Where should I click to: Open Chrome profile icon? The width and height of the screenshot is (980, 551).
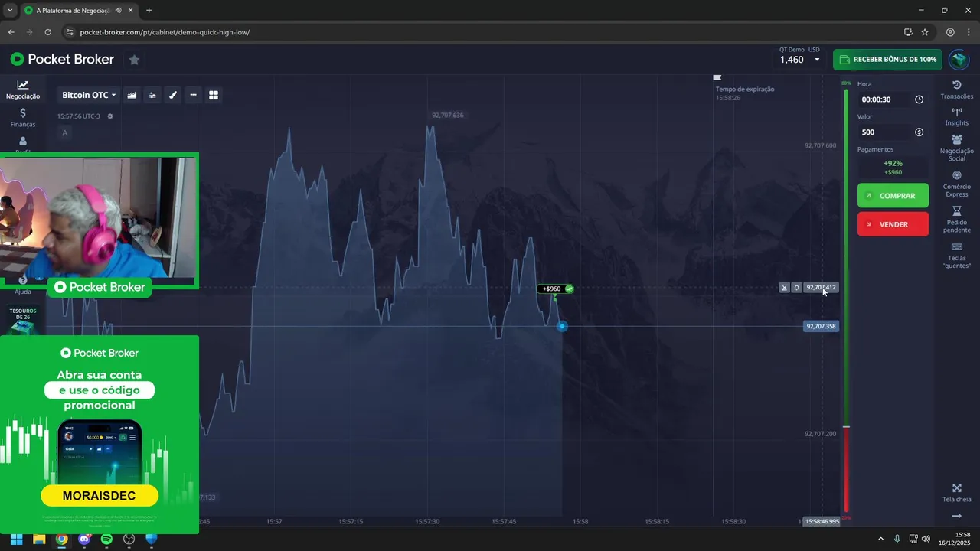(x=950, y=32)
